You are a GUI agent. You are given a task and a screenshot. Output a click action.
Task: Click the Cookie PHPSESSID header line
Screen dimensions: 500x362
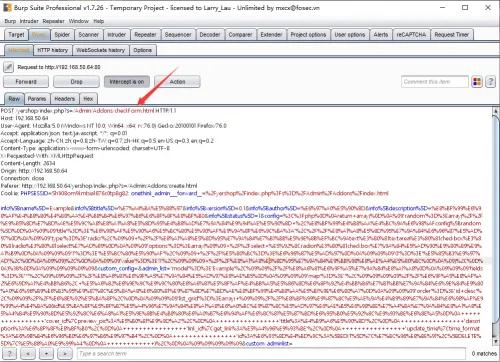(x=195, y=193)
